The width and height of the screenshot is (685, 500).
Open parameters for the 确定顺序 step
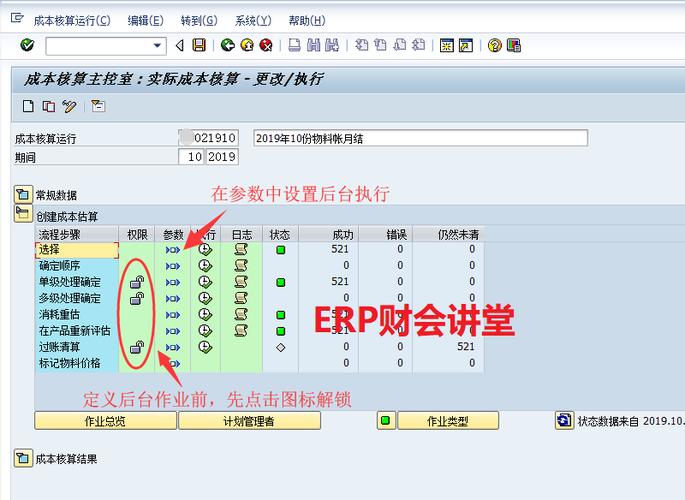[x=173, y=266]
